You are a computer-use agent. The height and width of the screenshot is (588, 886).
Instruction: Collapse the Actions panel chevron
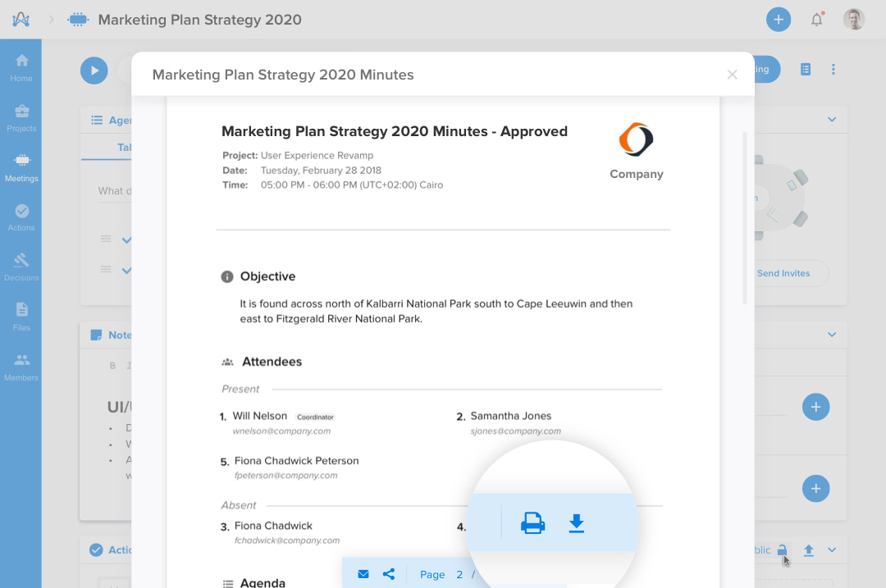point(832,549)
